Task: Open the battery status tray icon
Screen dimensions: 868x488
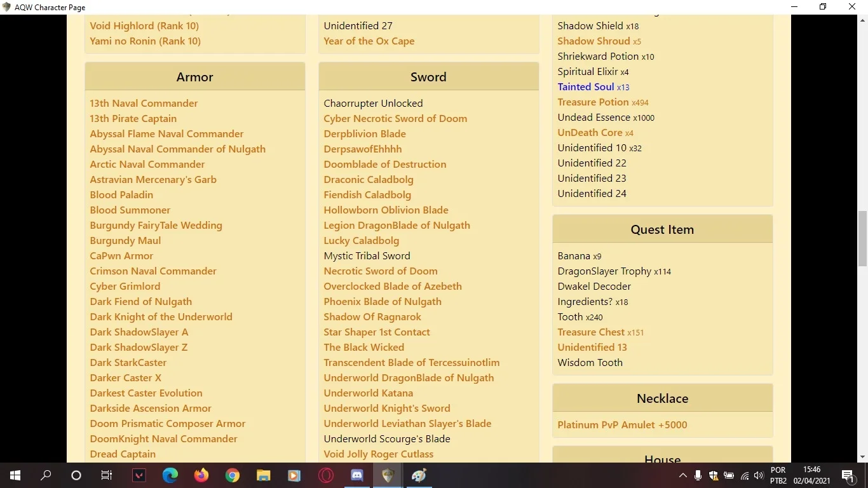Action: 729,475
